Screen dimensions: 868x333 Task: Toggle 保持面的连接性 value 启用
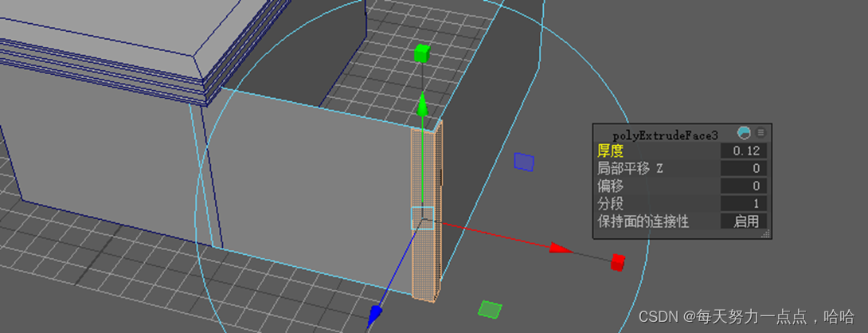coord(744,221)
